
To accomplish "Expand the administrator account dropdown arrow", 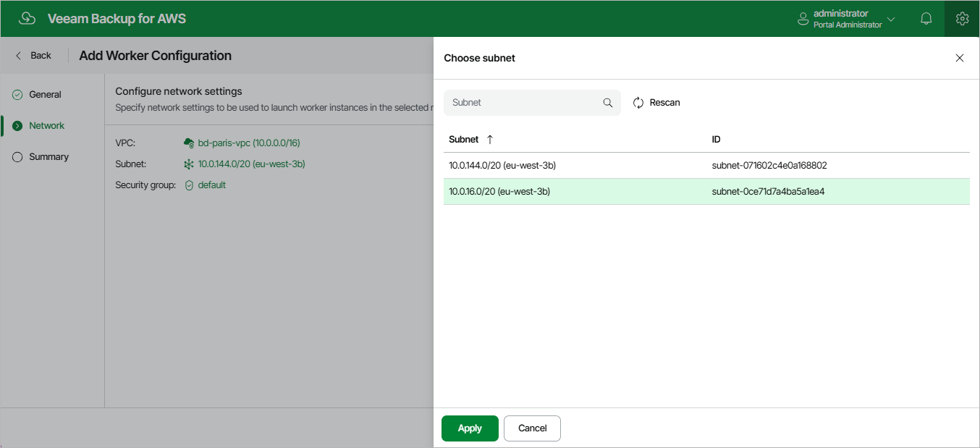I will pyautogui.click(x=891, y=20).
